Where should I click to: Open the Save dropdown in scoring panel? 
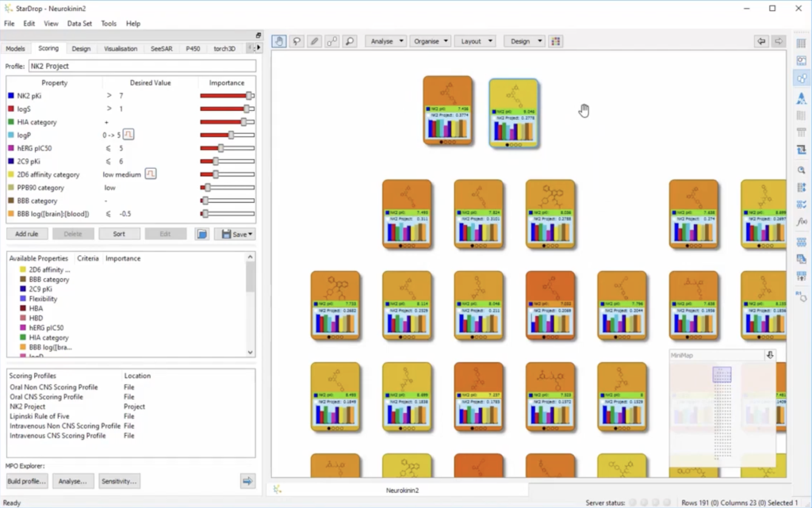click(237, 234)
